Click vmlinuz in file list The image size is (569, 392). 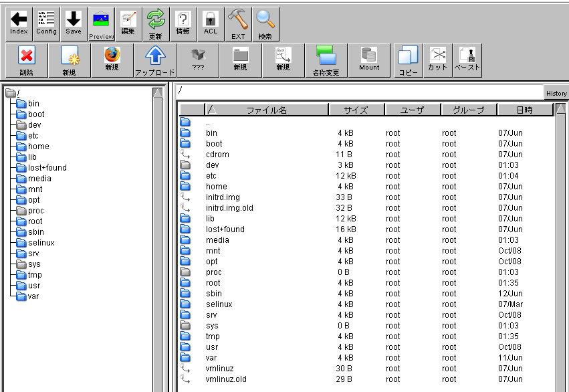[219, 369]
